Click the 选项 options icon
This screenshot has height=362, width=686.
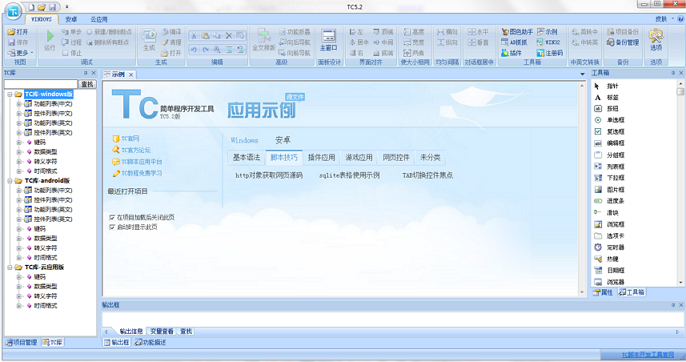click(x=656, y=40)
